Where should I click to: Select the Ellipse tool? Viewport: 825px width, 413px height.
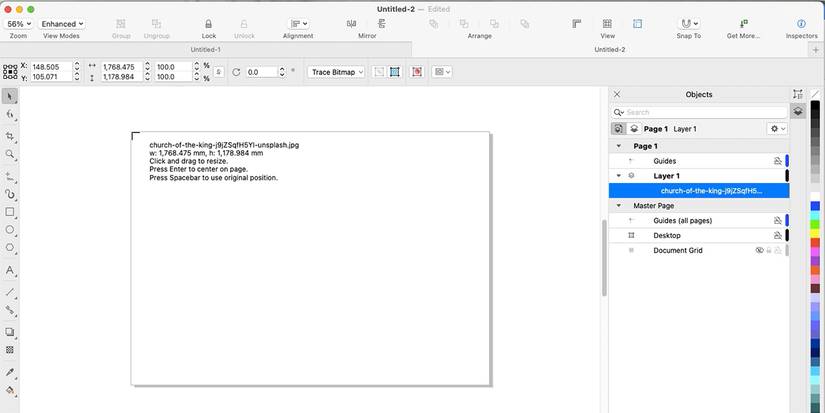9,230
